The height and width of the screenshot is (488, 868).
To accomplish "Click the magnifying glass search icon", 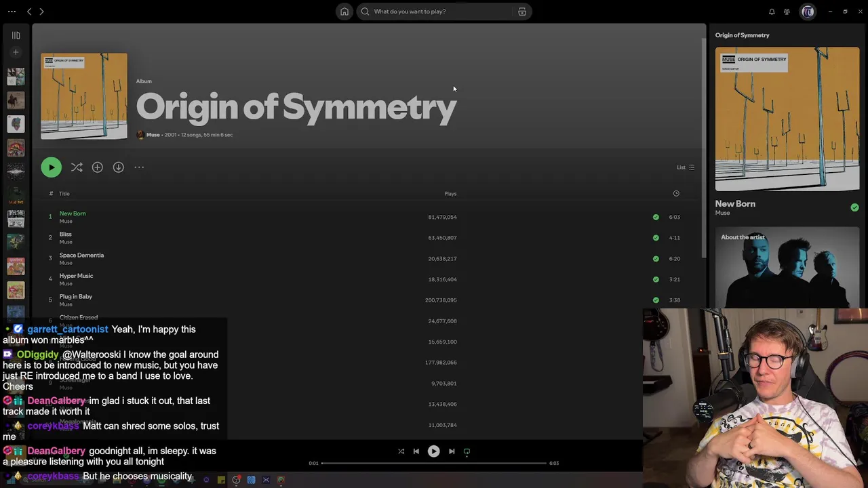I will coord(366,12).
